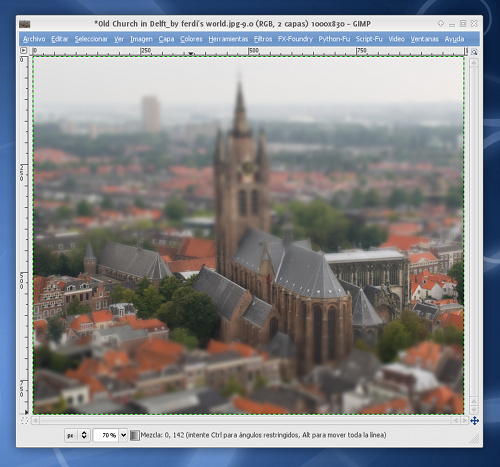Click the image thumbnail icon in title bar
This screenshot has width=500, height=467.
point(25,24)
